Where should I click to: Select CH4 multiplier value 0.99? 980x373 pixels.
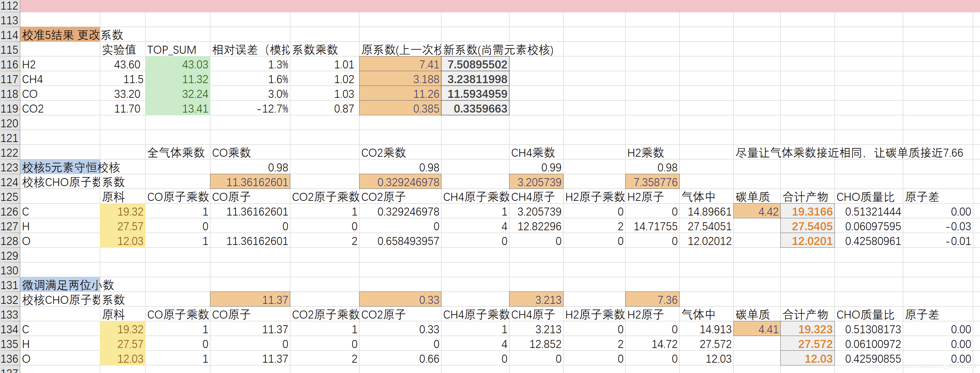(536, 167)
